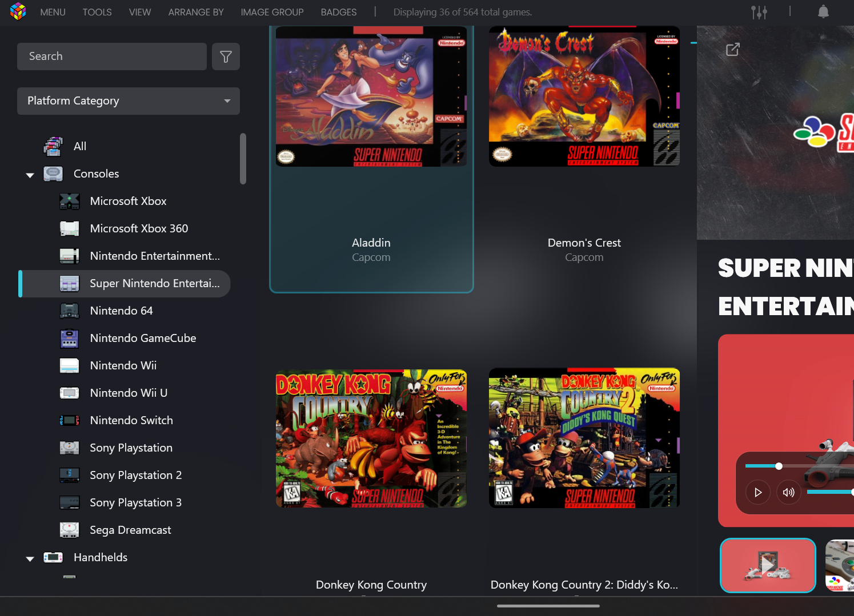Select the Aladdin box art
The height and width of the screenshot is (616, 854).
pyautogui.click(x=371, y=96)
